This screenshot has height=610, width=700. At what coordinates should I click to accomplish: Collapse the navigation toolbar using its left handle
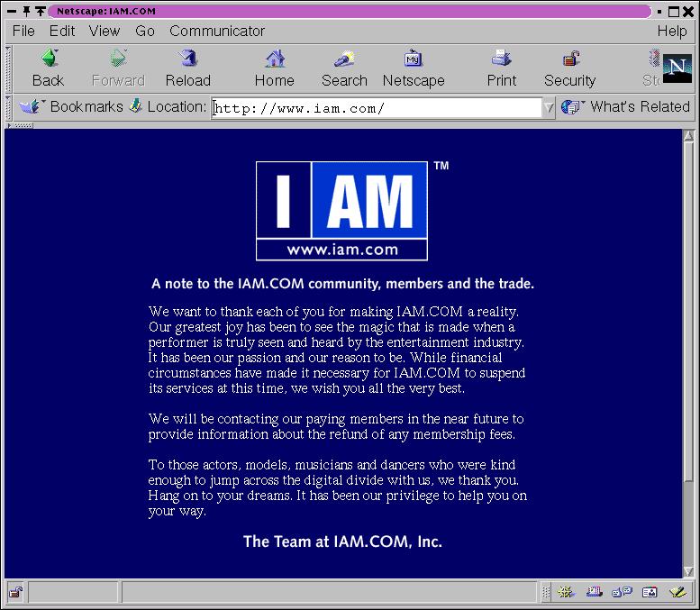(8, 68)
